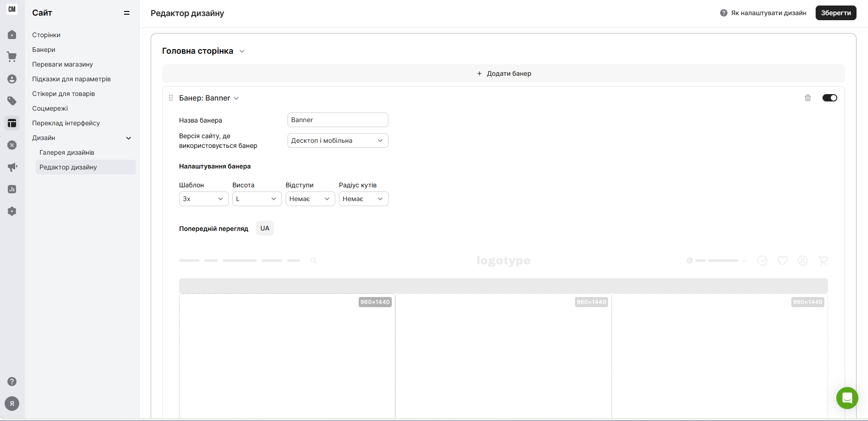Grab the banner drag handle icon

point(171,98)
